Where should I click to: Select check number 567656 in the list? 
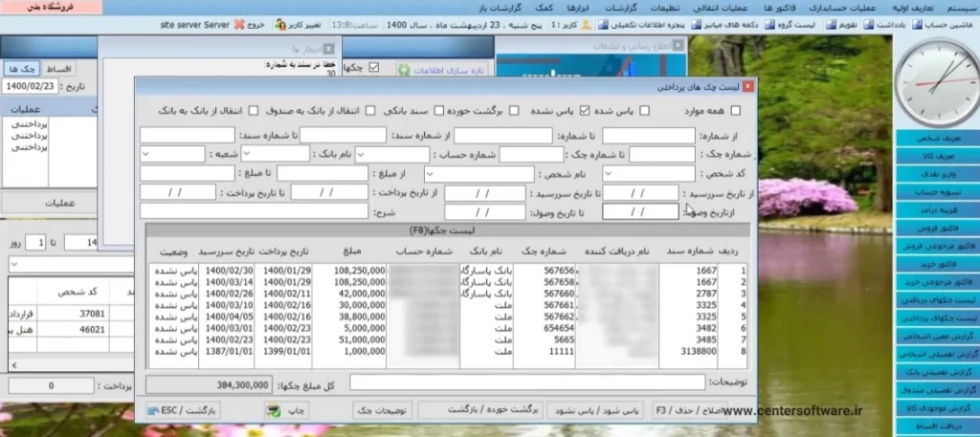click(559, 271)
